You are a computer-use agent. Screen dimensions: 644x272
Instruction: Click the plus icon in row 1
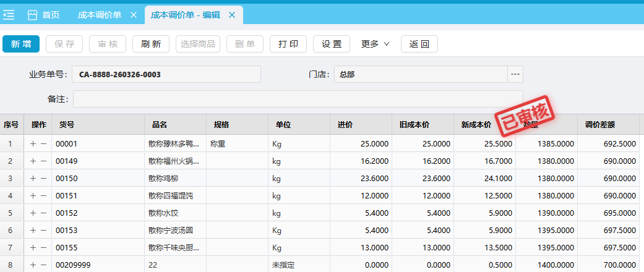[33, 143]
